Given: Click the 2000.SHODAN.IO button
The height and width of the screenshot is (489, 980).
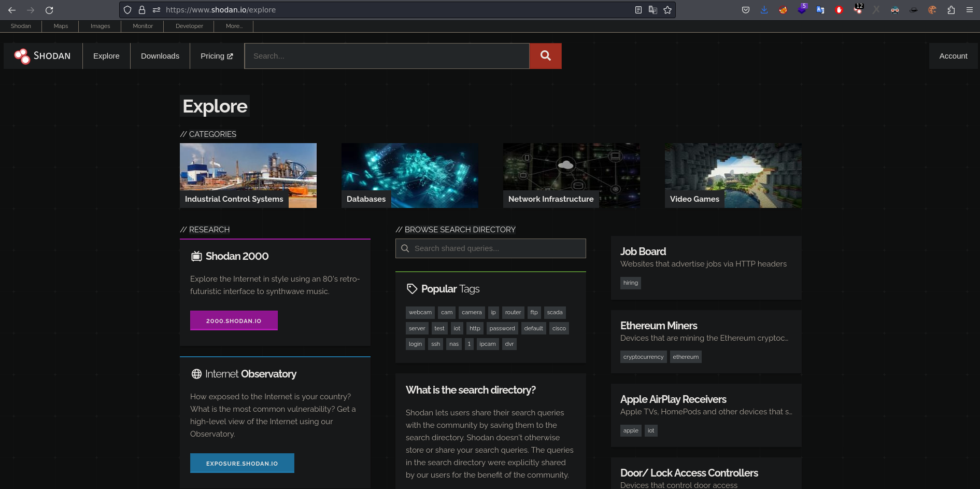Looking at the screenshot, I should click(234, 320).
